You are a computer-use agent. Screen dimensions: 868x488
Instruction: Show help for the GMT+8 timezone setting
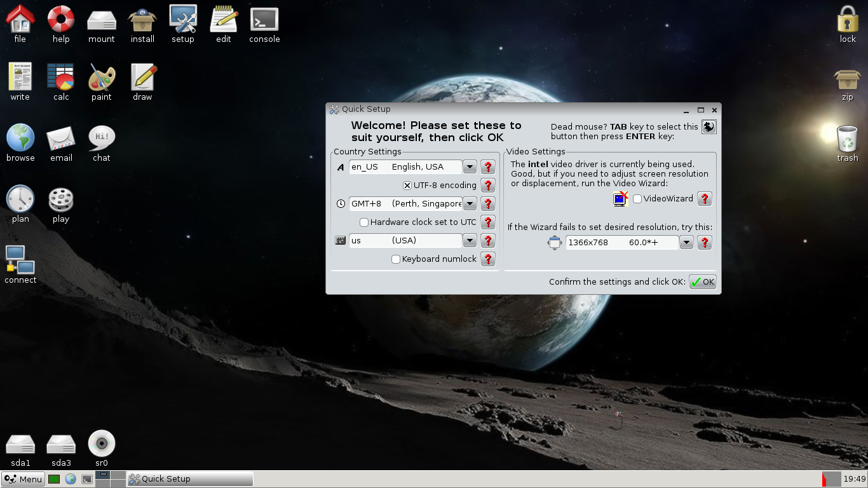[x=488, y=204]
